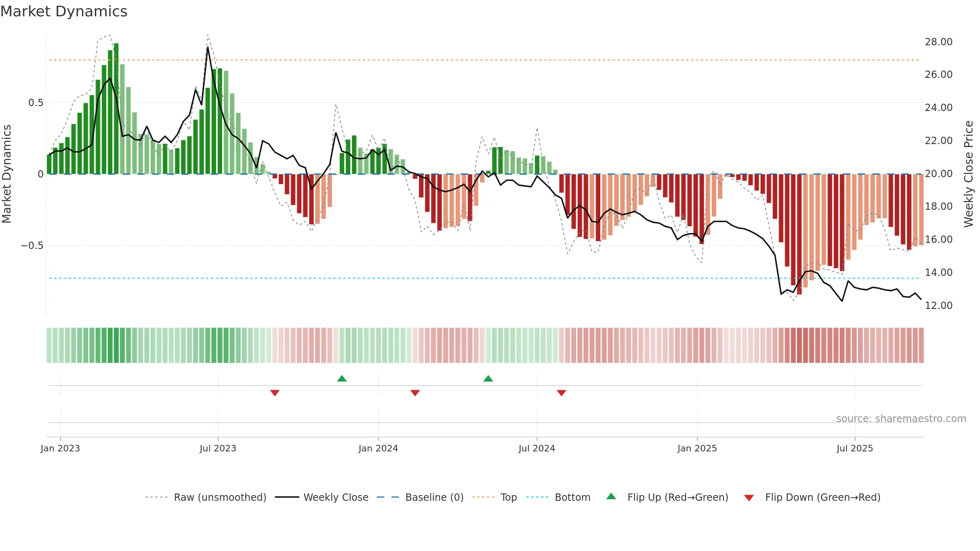Click the 'Jul 2024' axis label
980x551 pixels.
537,448
